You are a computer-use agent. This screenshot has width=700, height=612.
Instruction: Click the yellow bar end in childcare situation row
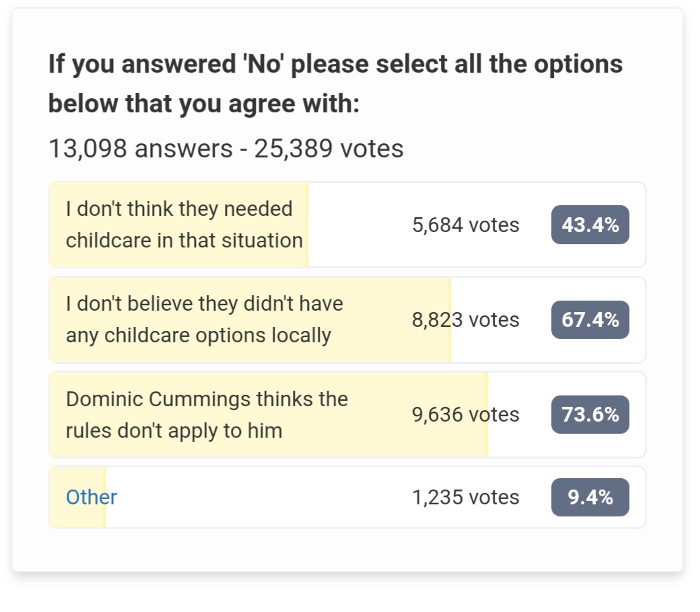306,225
